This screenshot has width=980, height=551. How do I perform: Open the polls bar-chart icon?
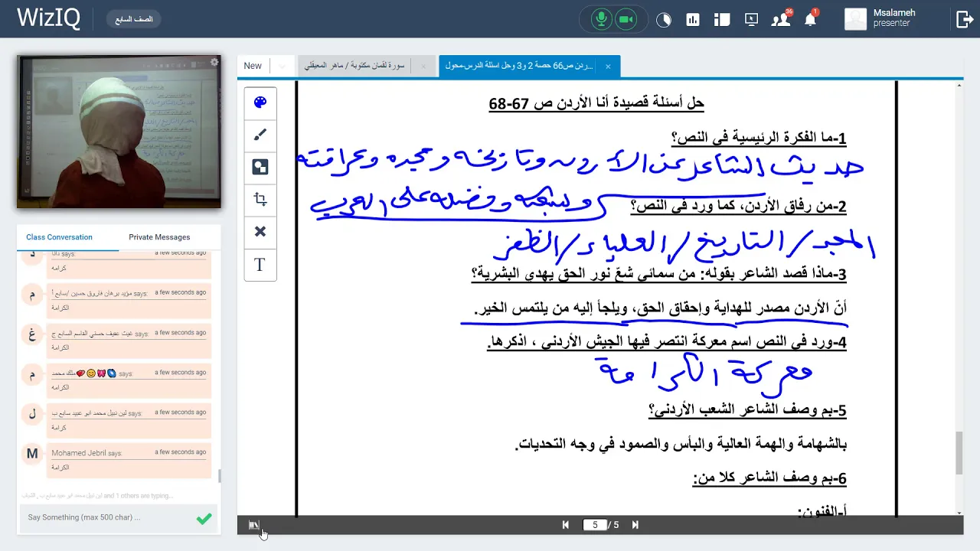(693, 20)
